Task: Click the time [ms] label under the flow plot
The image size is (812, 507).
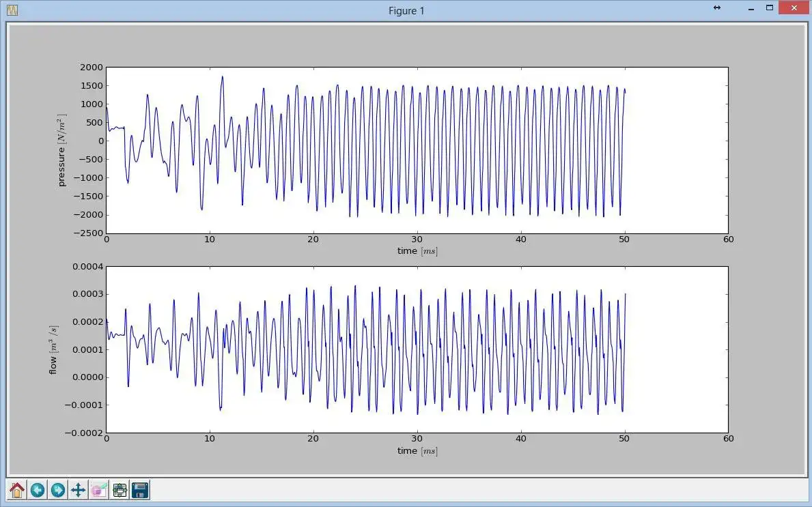Action: 417,451
